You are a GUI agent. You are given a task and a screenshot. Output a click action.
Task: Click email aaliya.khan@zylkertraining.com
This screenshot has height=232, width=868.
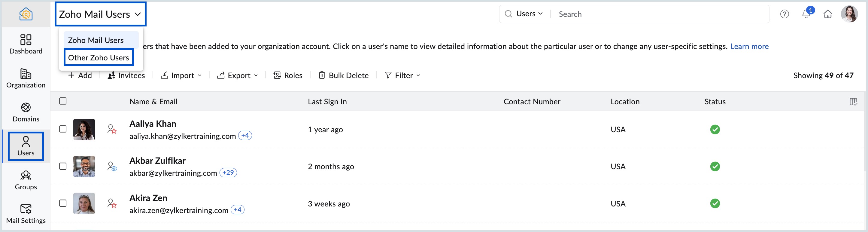183,136
